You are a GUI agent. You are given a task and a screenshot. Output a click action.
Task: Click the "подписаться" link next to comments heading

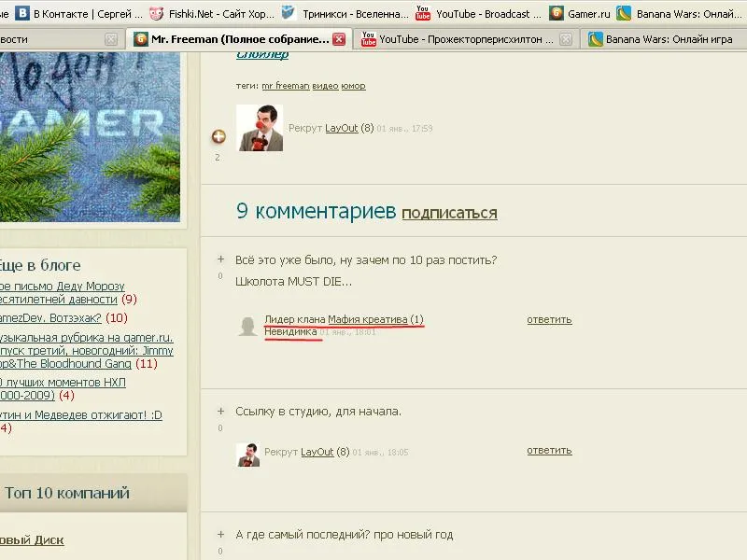coord(449,213)
